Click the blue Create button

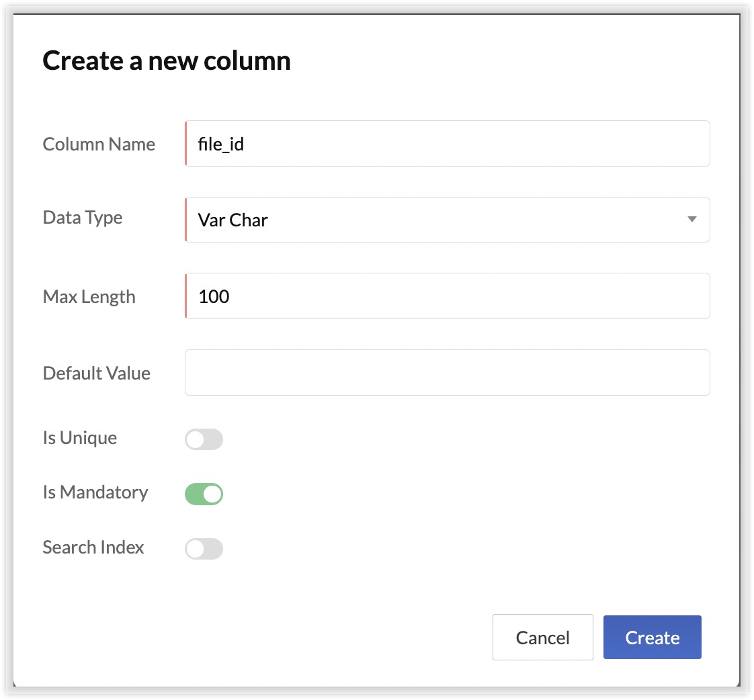[x=652, y=638]
